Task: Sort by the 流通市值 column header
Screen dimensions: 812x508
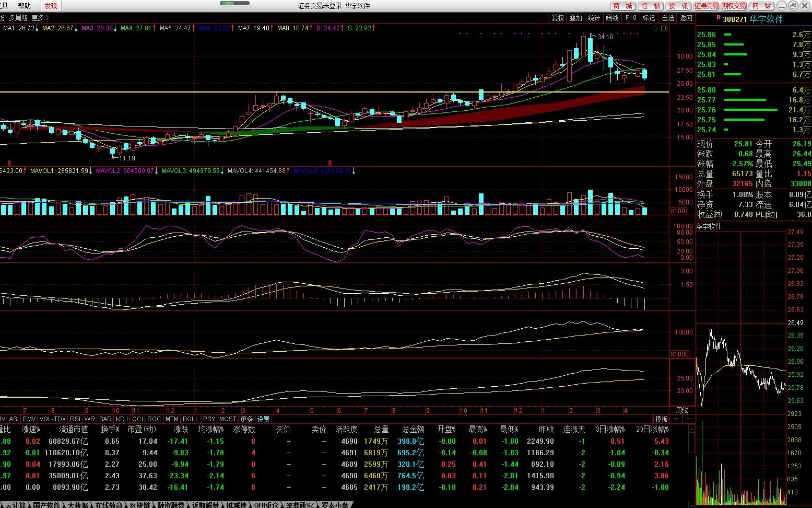Action: (74, 430)
